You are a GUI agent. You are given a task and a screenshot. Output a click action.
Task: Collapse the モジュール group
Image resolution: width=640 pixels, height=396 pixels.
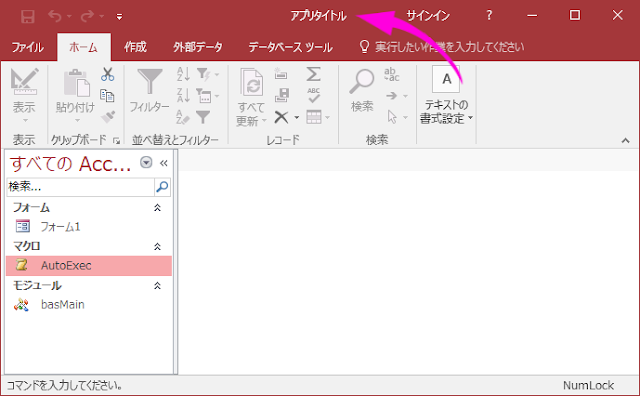pos(158,286)
